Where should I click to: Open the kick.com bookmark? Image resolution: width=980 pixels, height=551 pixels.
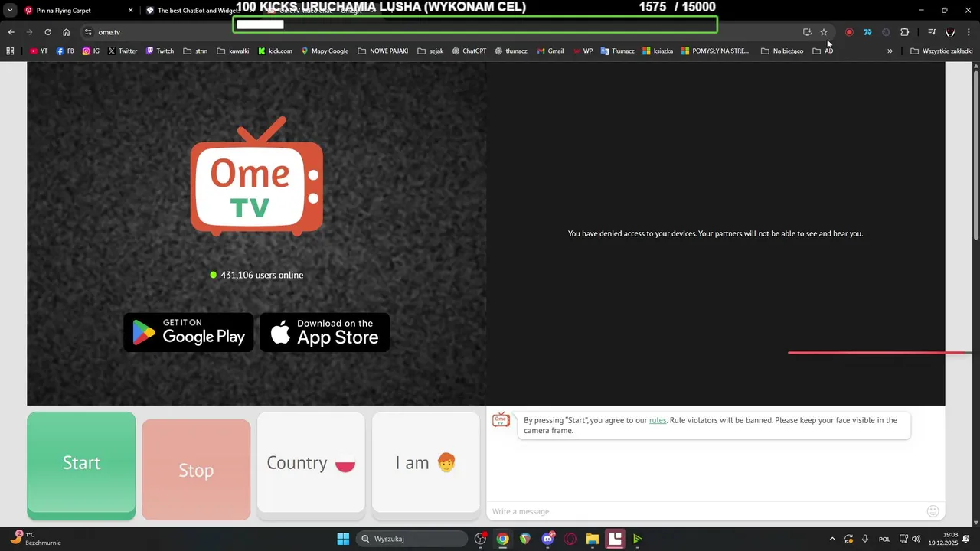(x=275, y=51)
